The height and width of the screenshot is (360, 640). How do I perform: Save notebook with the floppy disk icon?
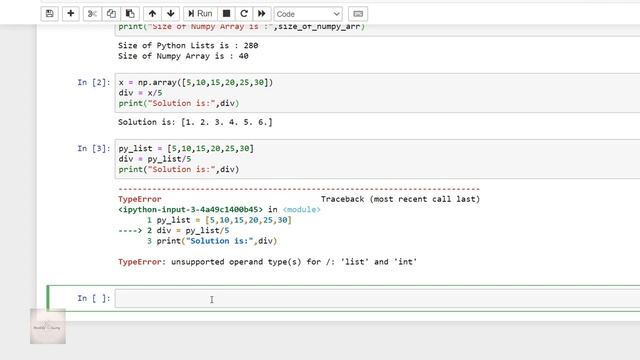pyautogui.click(x=50, y=14)
